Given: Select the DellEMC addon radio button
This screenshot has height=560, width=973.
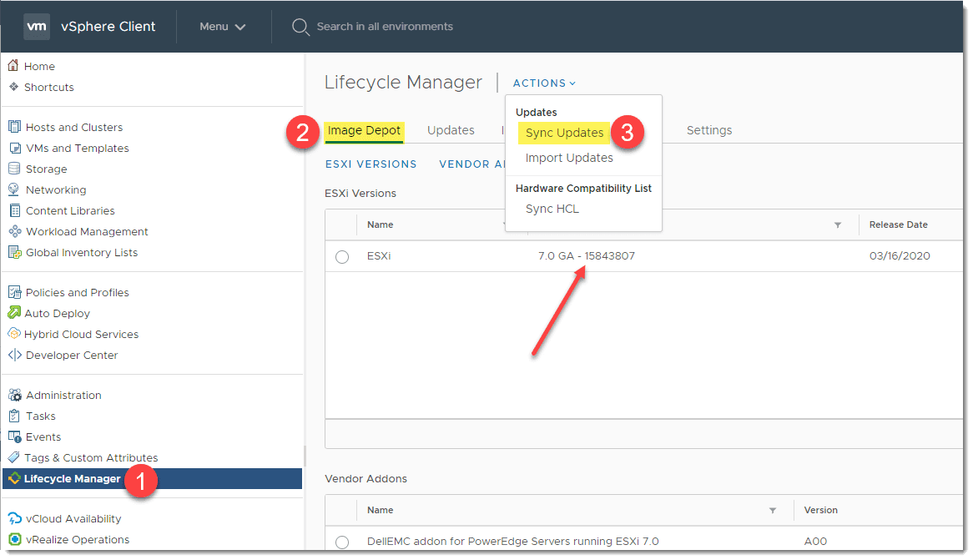Looking at the screenshot, I should pos(342,542).
